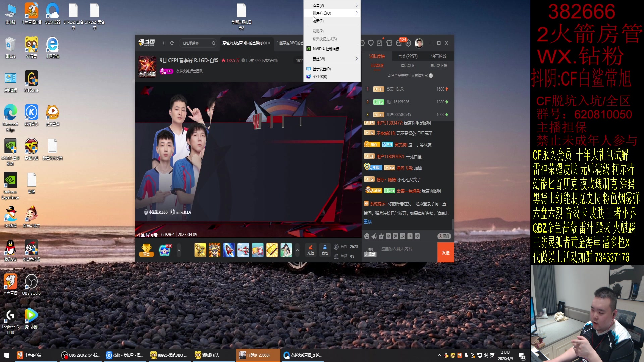Click the 充值 recharge icon
644x362 pixels.
click(311, 250)
